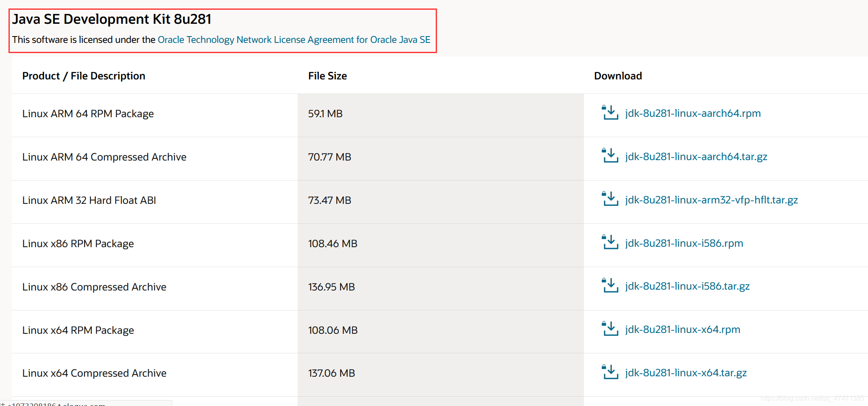Click the File Size column header
Viewport: 868px width, 406px height.
pyautogui.click(x=327, y=76)
